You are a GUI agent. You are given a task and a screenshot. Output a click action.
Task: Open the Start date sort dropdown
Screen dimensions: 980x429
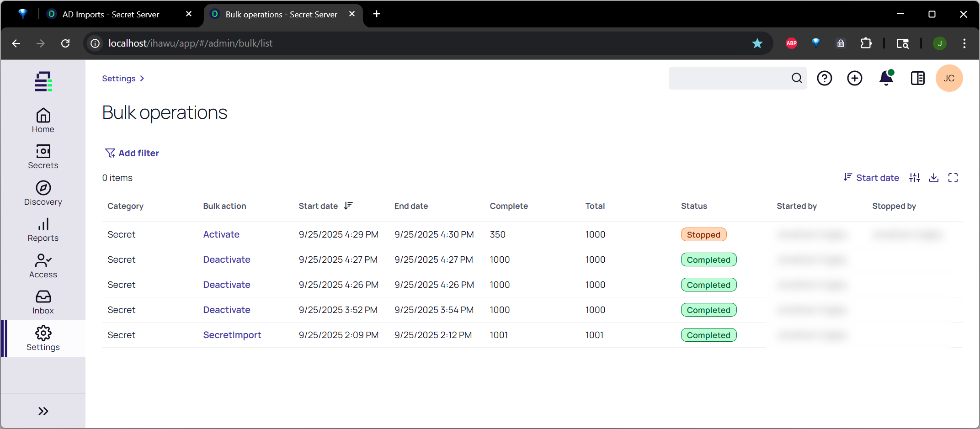coord(871,178)
